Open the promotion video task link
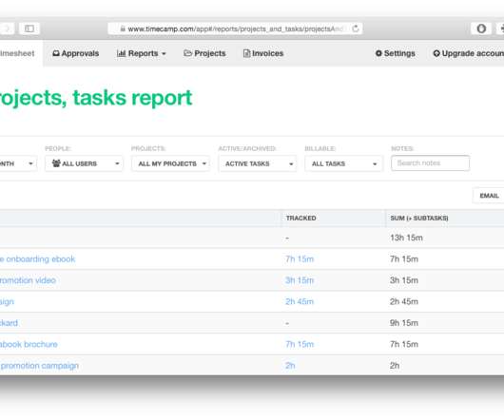This screenshot has height=420, width=504. pyautogui.click(x=28, y=280)
